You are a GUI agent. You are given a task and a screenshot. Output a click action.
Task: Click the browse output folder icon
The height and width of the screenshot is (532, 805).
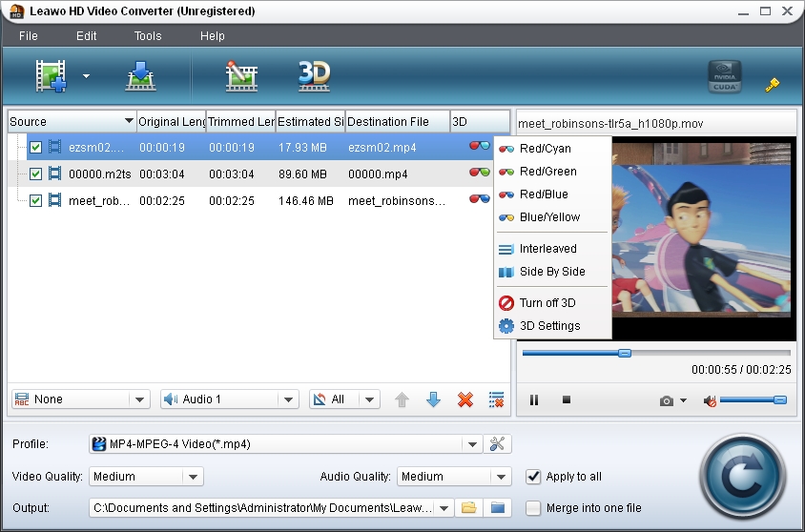[468, 508]
